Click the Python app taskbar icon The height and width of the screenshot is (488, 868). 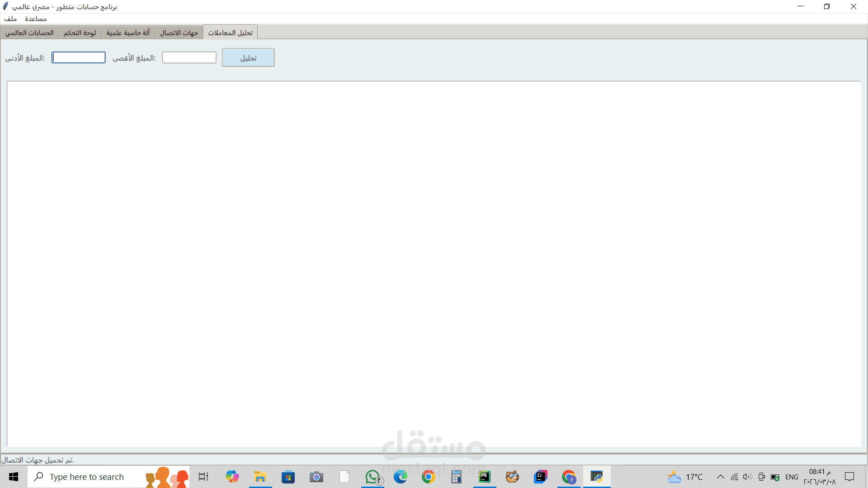click(x=597, y=477)
